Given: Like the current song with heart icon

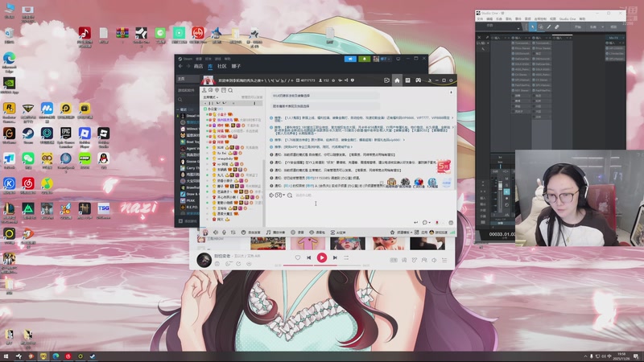Looking at the screenshot, I should [x=298, y=257].
